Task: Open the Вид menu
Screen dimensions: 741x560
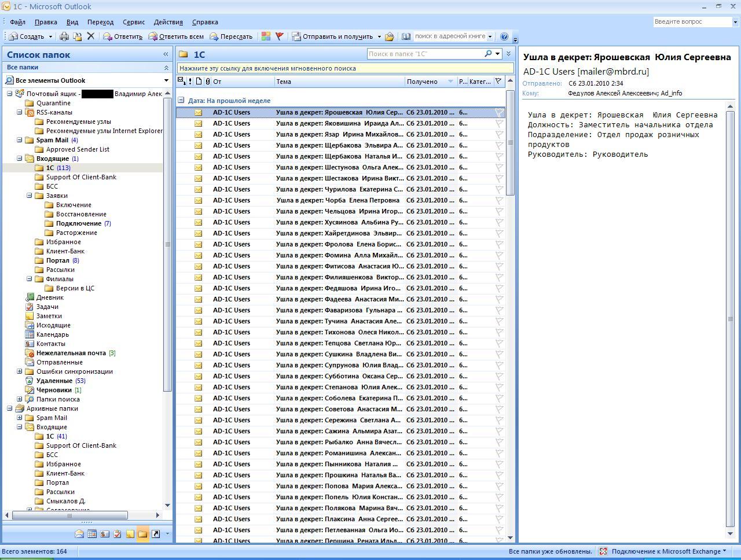Action: pos(72,22)
